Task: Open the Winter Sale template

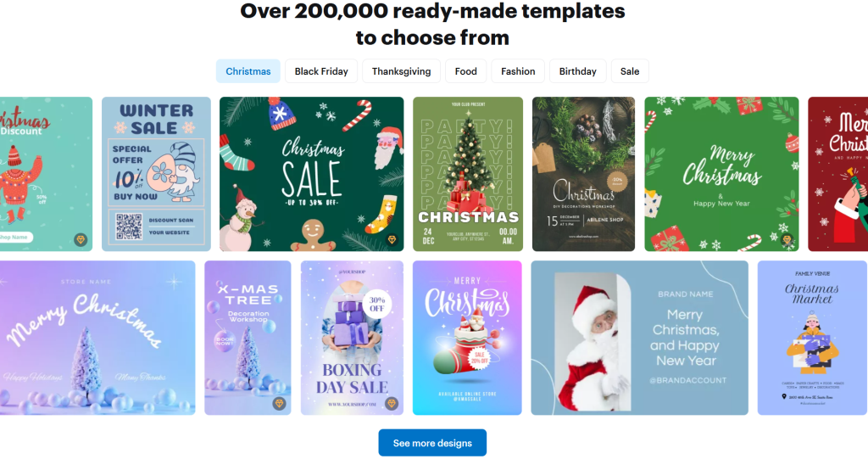Action: pyautogui.click(x=156, y=174)
